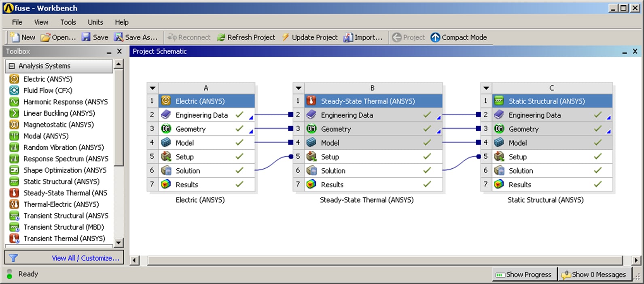Click the Modal (ANSYS) toolbox icon
Viewport: 644px width, 284px height.
14,136
